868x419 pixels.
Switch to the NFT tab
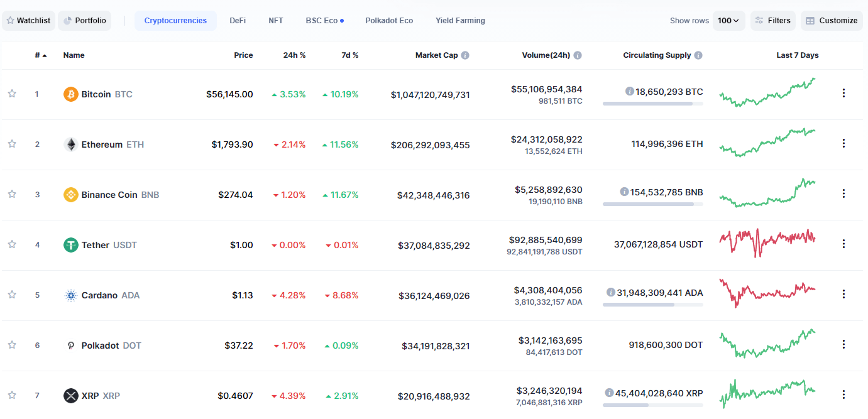coord(276,21)
